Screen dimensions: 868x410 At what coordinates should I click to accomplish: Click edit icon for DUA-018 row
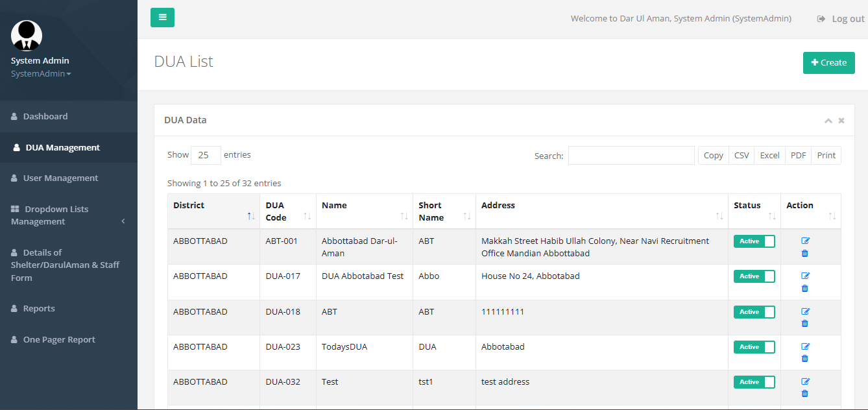[x=805, y=311]
